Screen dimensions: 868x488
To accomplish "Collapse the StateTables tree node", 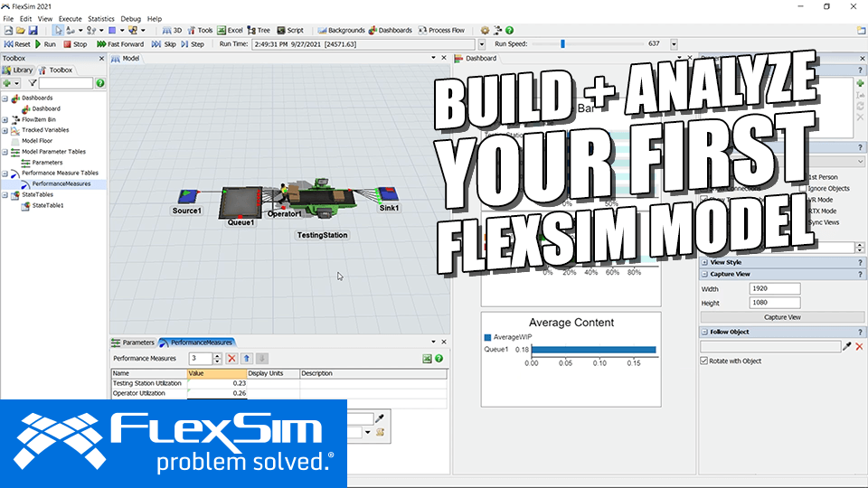I will pos(5,195).
